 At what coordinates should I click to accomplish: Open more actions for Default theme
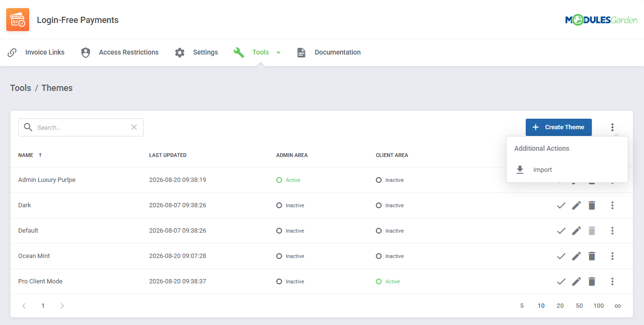coord(612,231)
